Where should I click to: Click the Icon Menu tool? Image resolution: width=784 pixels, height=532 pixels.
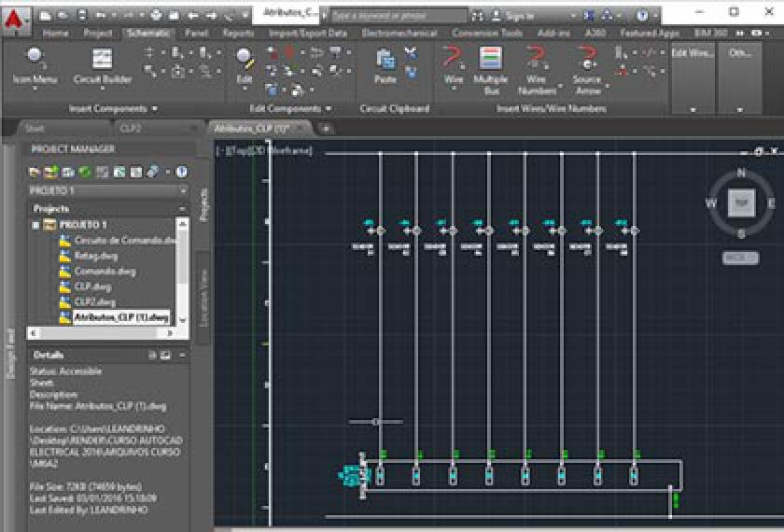coord(35,65)
